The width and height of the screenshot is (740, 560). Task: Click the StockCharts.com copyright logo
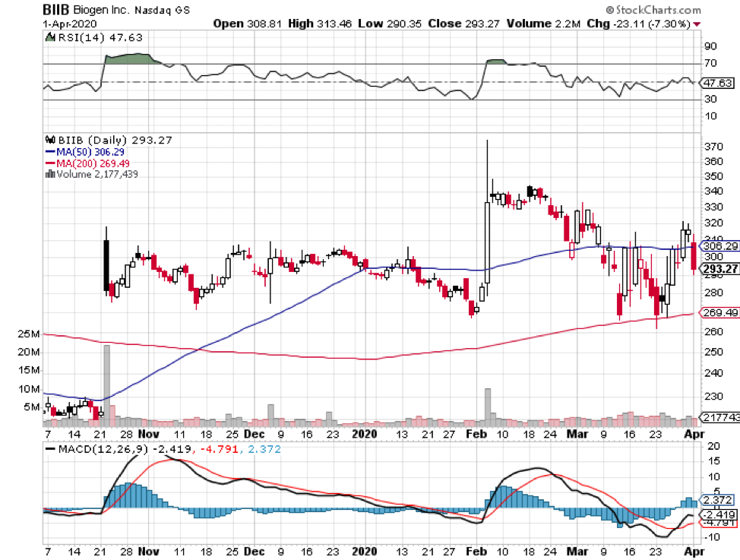(653, 9)
